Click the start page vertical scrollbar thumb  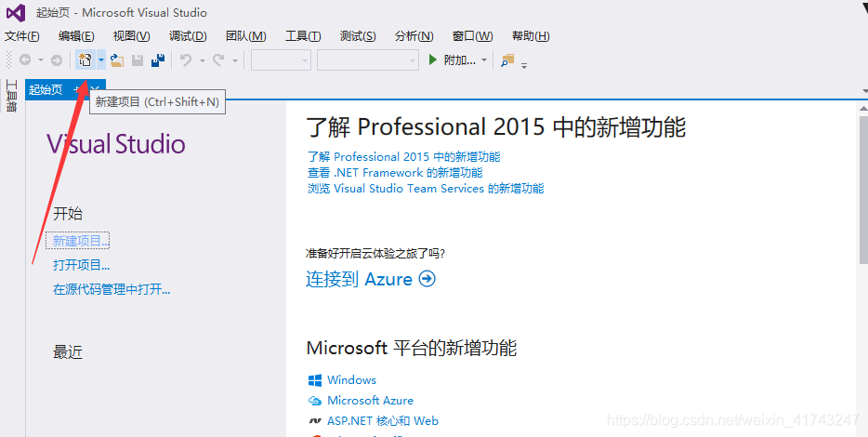coord(863,189)
